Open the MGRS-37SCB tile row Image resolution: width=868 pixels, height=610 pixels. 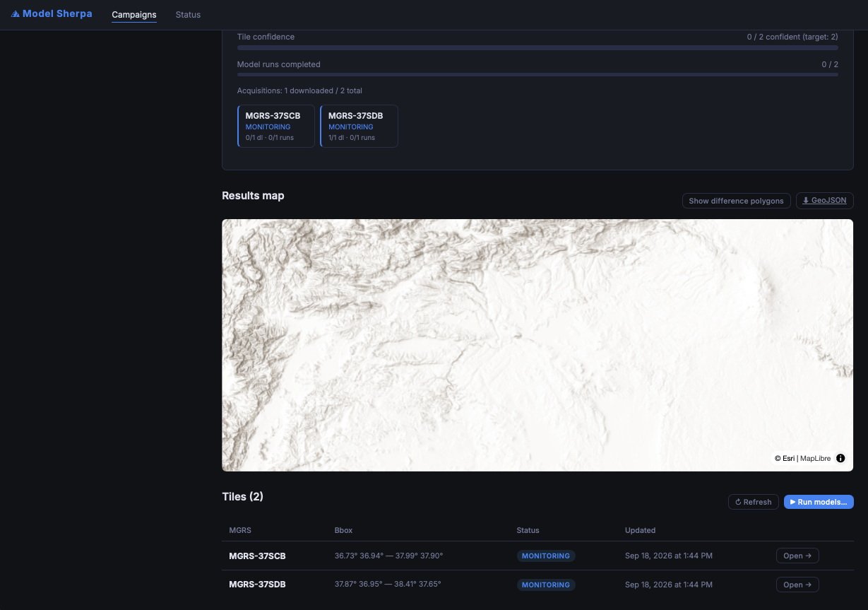(x=797, y=556)
